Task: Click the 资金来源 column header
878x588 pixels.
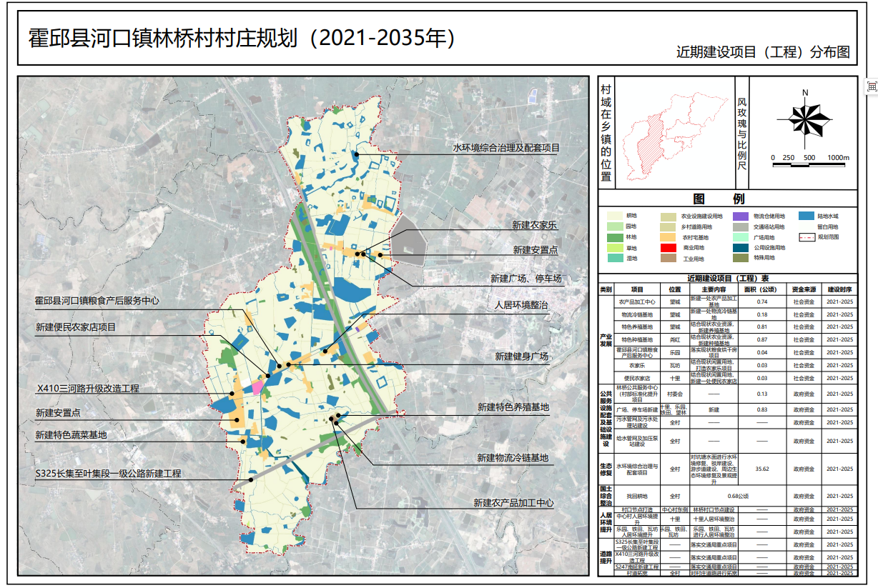Action: [803, 290]
